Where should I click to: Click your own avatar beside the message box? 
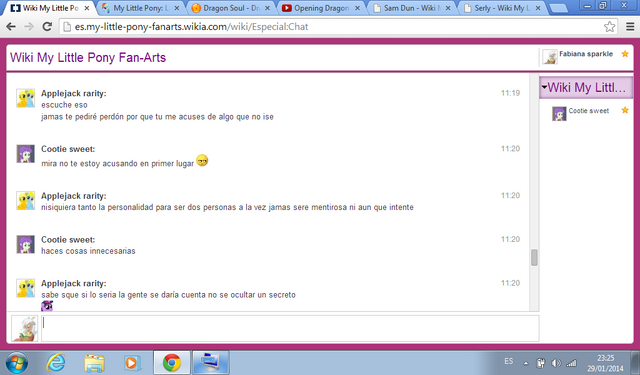[24, 328]
